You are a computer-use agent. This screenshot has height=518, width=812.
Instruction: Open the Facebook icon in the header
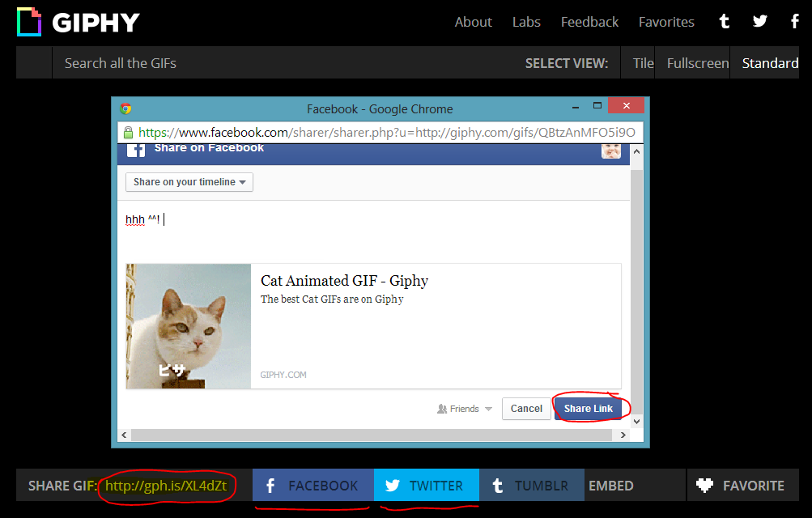tap(795, 21)
